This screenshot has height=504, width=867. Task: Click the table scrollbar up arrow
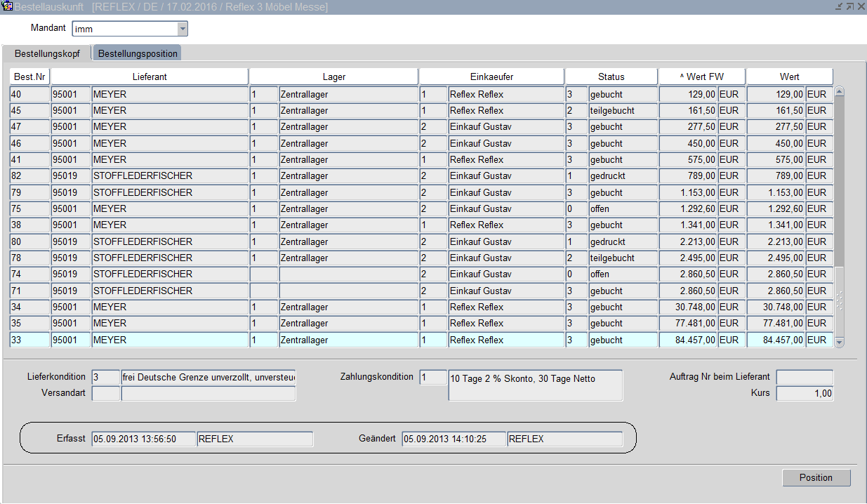[839, 92]
